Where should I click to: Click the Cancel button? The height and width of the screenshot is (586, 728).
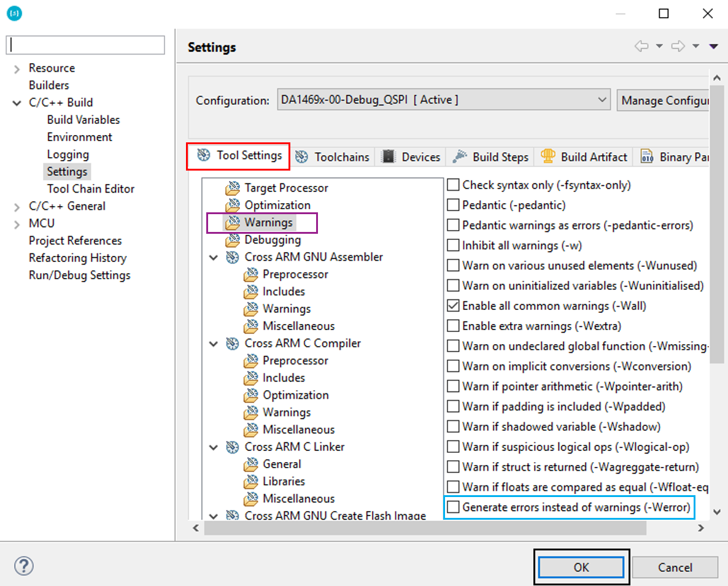(x=675, y=567)
